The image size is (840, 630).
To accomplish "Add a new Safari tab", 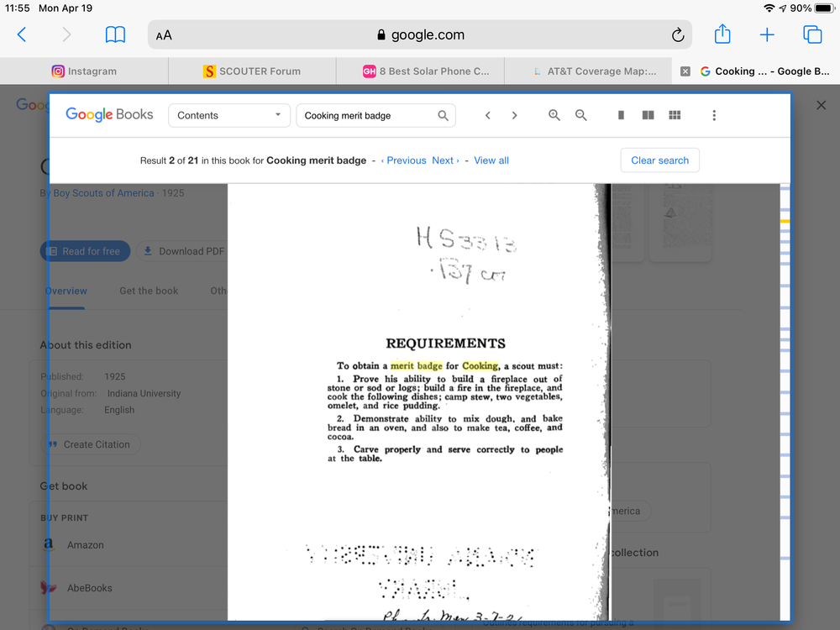I will click(767, 34).
